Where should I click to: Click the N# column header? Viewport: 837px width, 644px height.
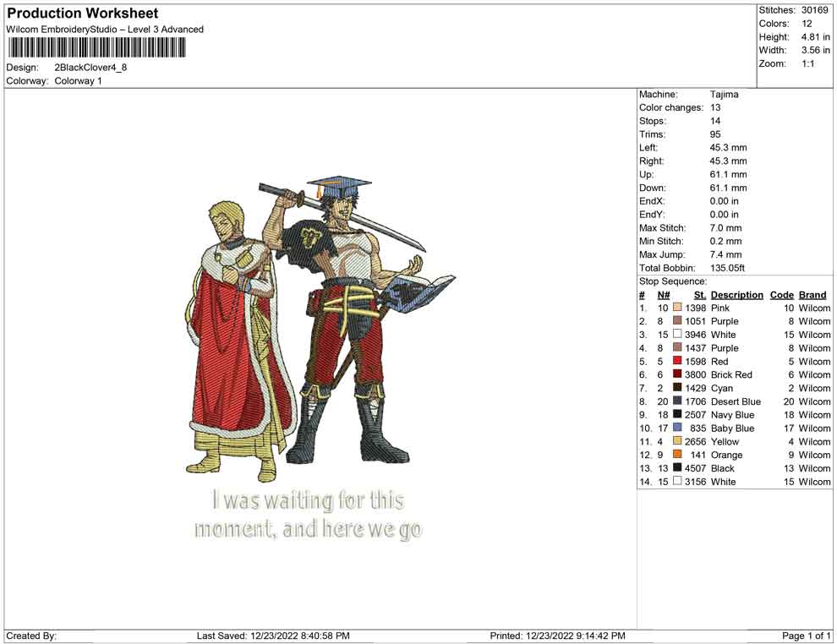pos(664,294)
